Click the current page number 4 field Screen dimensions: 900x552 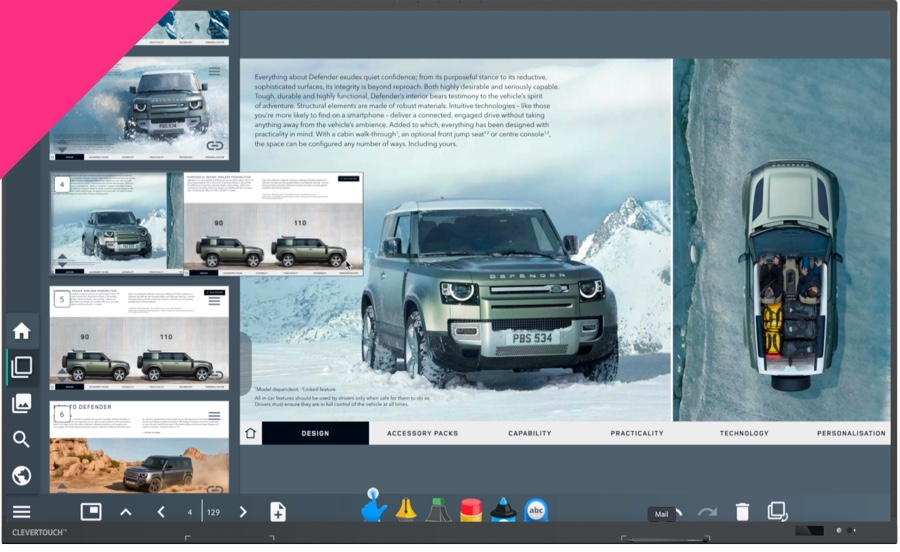pos(189,512)
